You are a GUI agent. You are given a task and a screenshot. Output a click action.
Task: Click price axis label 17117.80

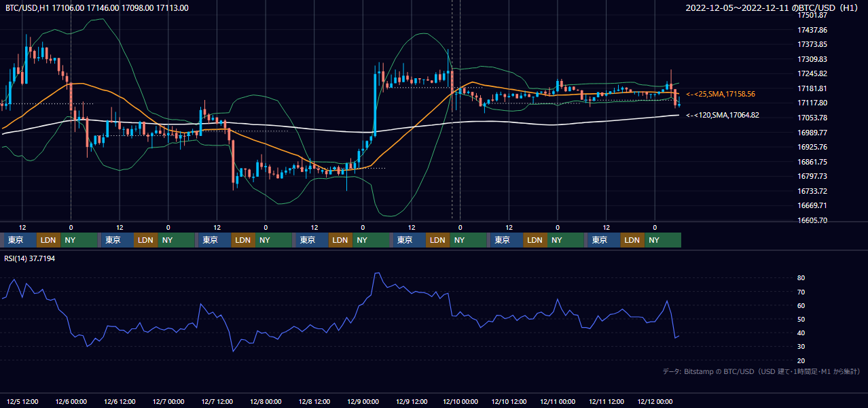(812, 103)
